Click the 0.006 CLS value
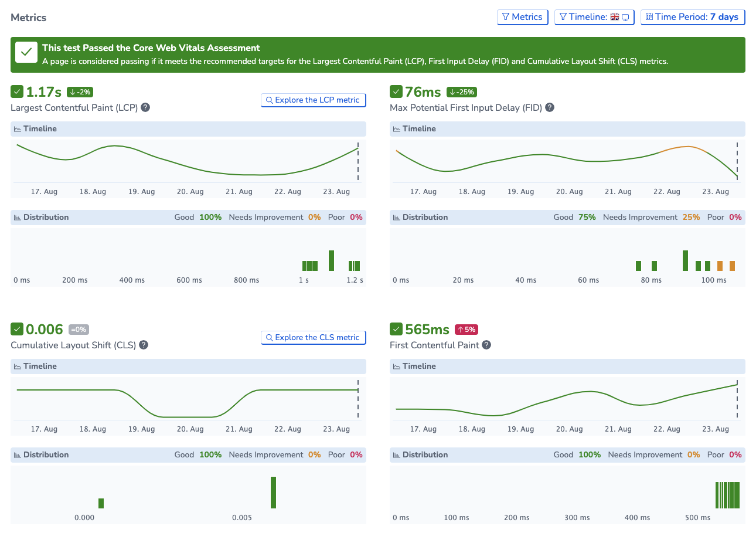Image resolution: width=756 pixels, height=543 pixels. (45, 330)
